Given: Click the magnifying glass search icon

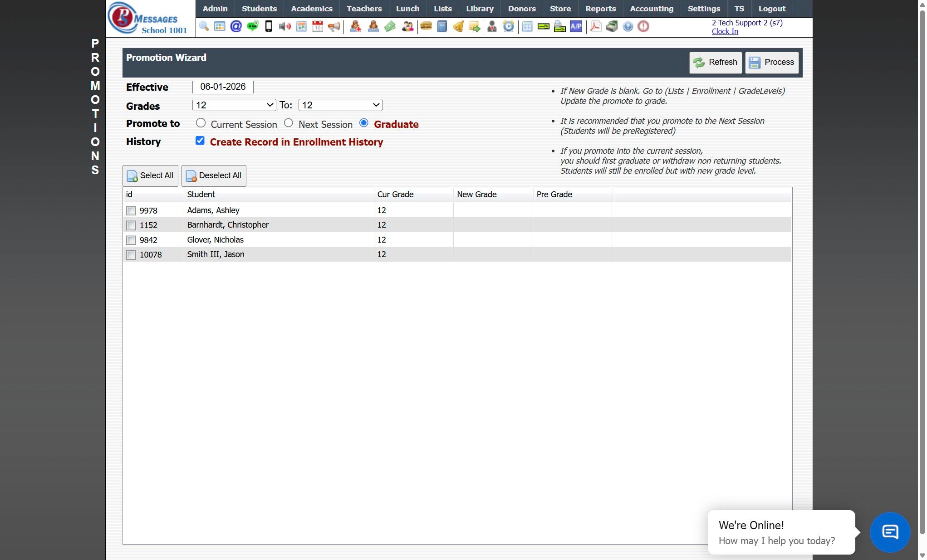Looking at the screenshot, I should [x=204, y=26].
